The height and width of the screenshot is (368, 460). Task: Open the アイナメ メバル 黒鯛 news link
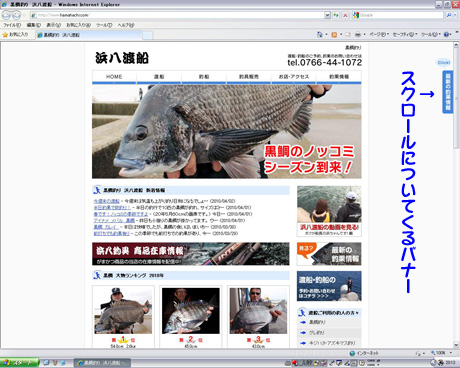[114, 220]
